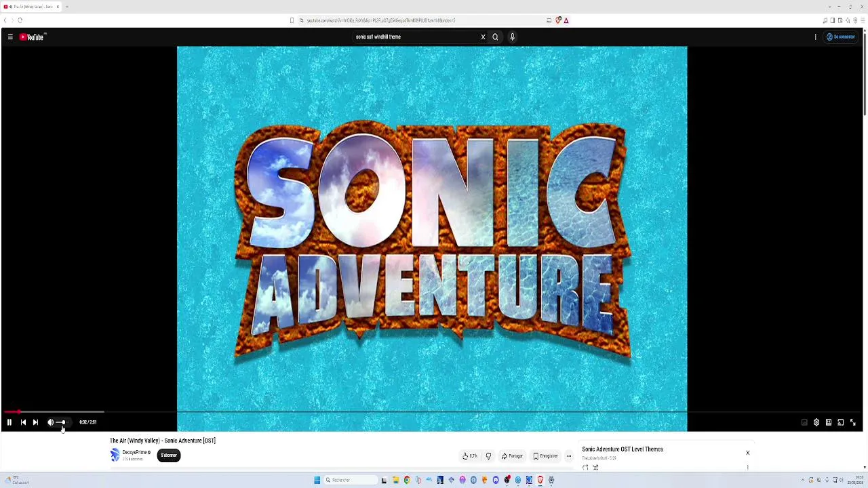Select the video title text
This screenshot has width=868, height=488.
click(x=163, y=441)
